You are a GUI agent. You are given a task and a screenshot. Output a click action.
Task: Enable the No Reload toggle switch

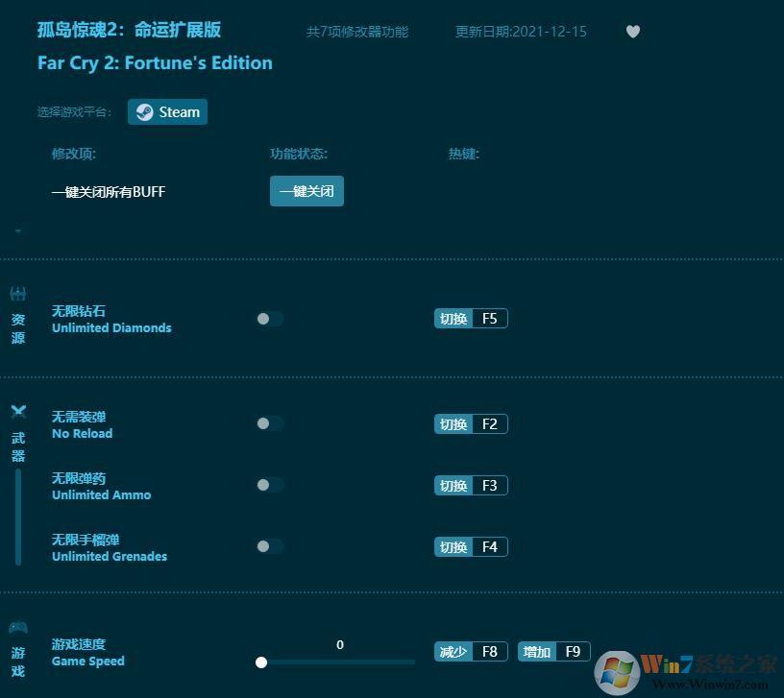(x=270, y=423)
